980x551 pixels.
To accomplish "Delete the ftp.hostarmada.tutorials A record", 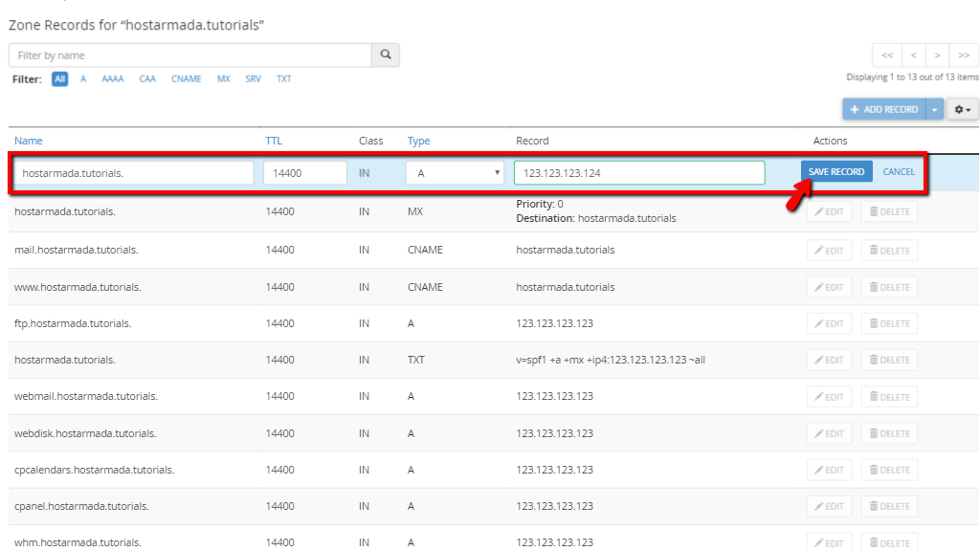I will 889,323.
